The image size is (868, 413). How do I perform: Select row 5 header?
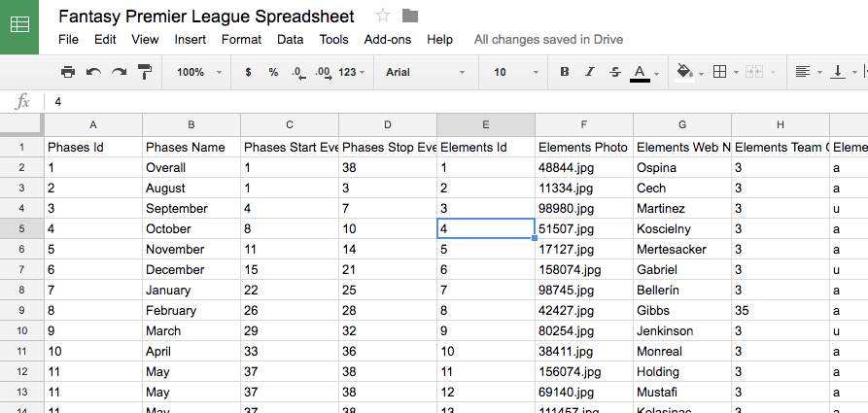[x=22, y=228]
